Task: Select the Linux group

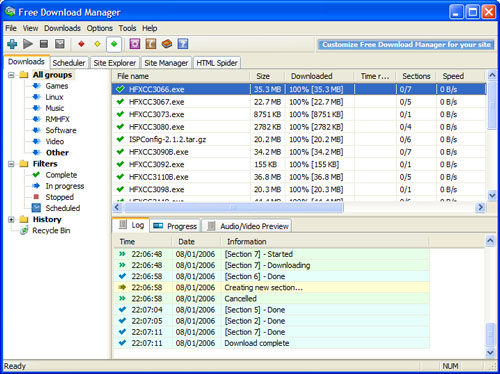Action: 54,97
